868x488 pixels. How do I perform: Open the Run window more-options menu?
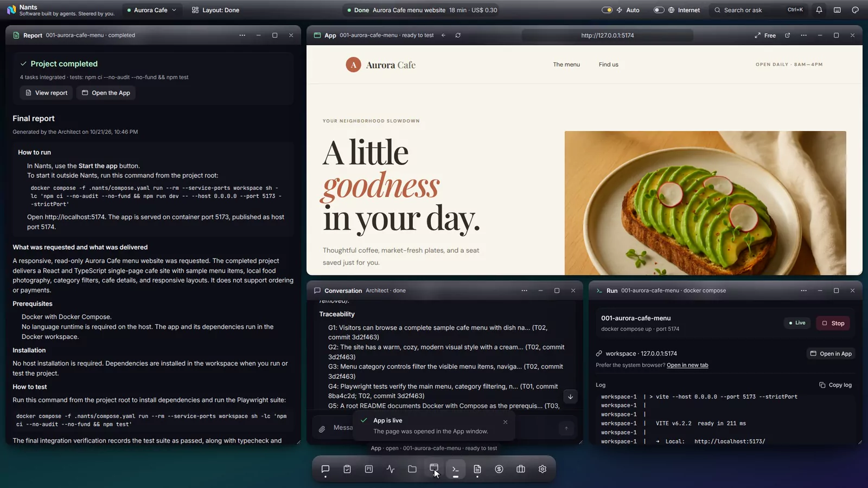803,291
